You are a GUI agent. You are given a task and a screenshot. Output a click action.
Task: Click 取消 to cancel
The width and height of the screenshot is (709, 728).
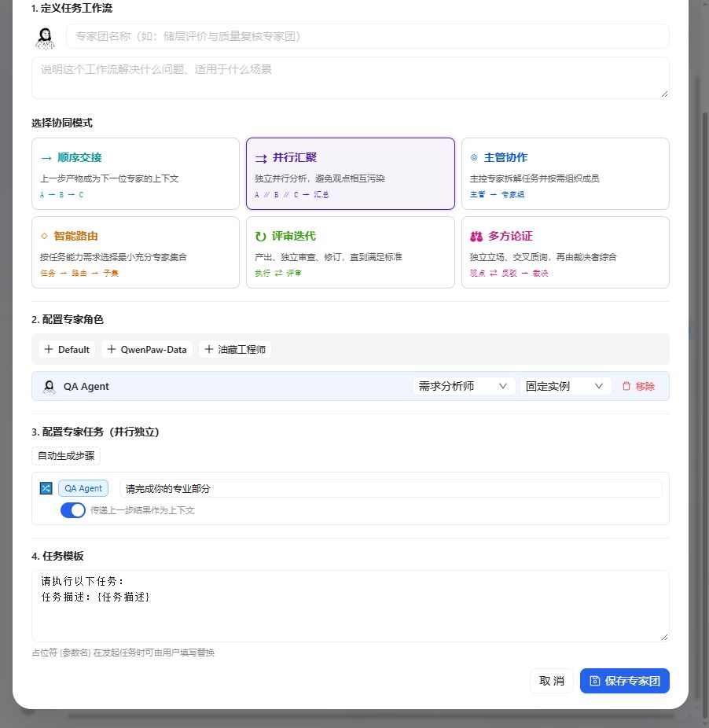click(552, 681)
